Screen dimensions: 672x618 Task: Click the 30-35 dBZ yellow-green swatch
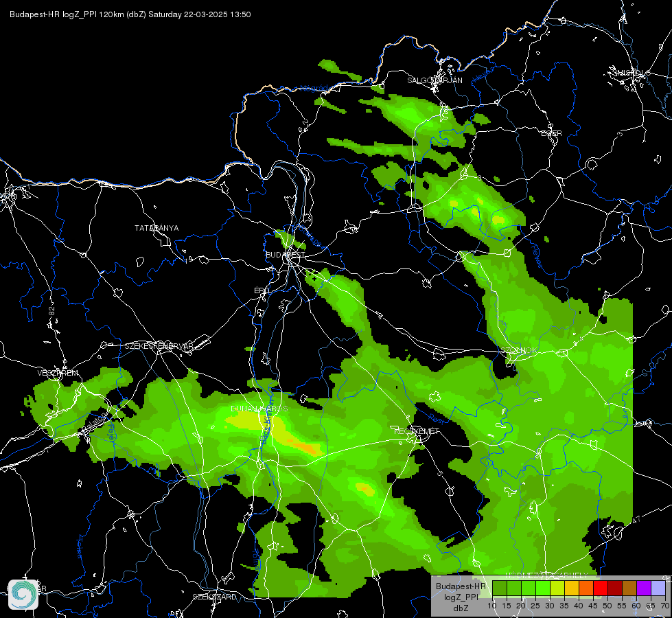tap(557, 588)
